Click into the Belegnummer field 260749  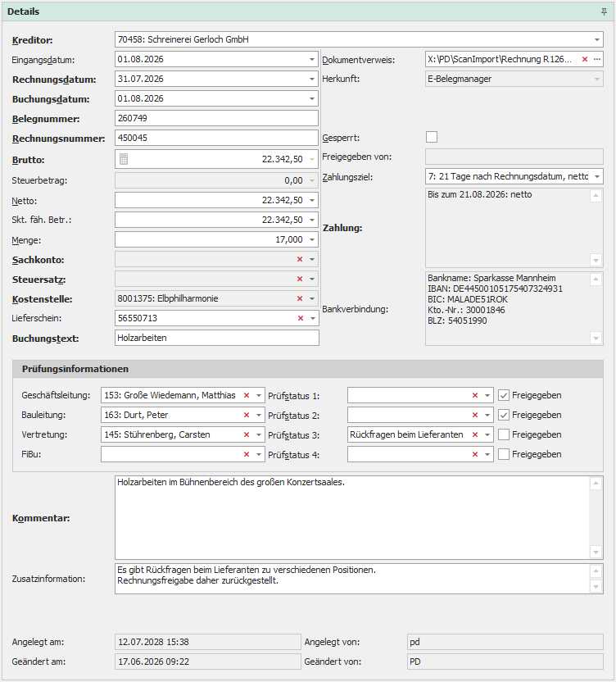tap(216, 118)
